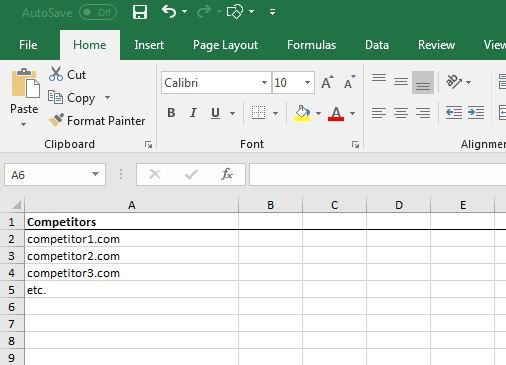Open the Undo history dropdown arrow
Image resolution: width=506 pixels, height=365 pixels.
[184, 12]
